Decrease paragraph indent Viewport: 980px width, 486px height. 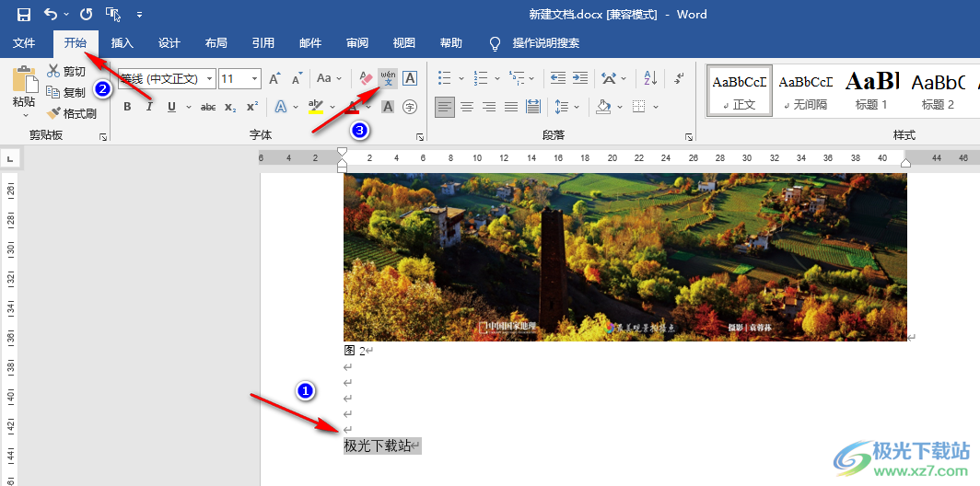pyautogui.click(x=558, y=79)
